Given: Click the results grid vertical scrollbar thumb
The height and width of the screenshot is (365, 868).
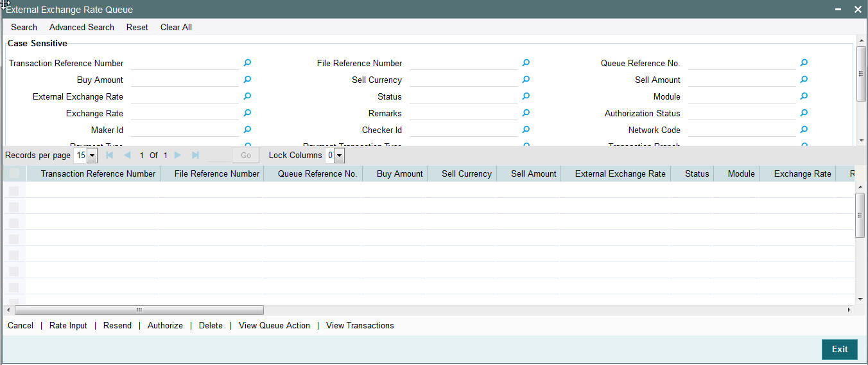Looking at the screenshot, I should click(x=860, y=215).
